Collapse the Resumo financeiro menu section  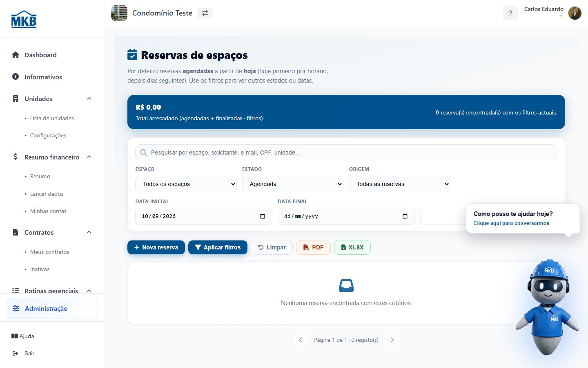point(89,157)
